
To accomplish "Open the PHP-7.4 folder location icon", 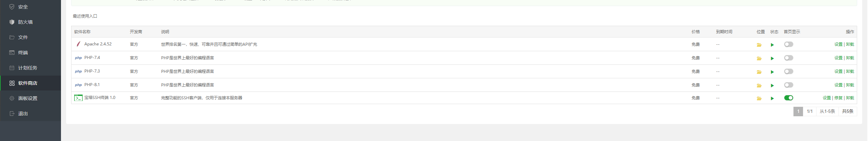I will tap(759, 58).
